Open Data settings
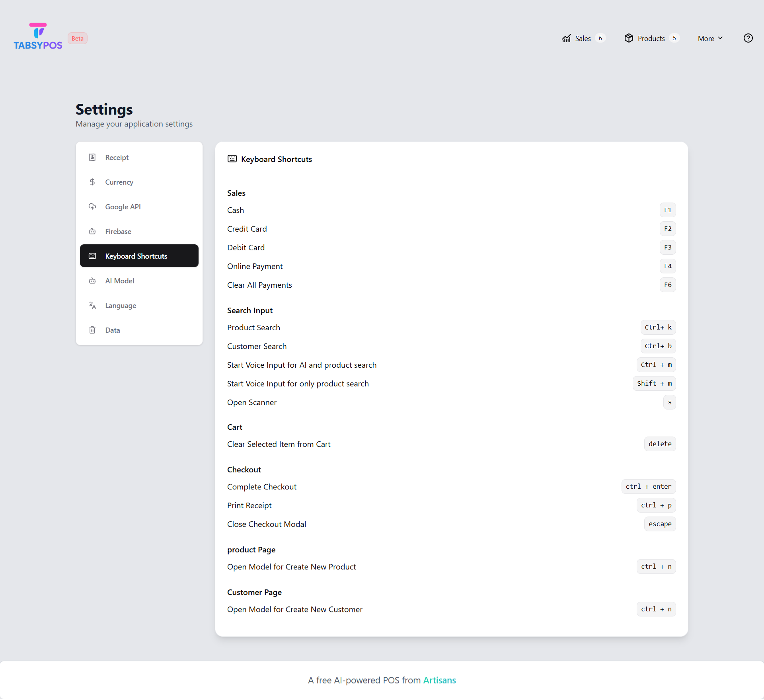Screen dimensions: 764x700 [139, 330]
